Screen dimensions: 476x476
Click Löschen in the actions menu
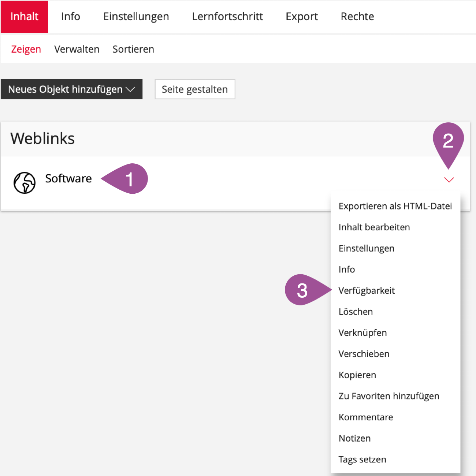click(x=356, y=312)
